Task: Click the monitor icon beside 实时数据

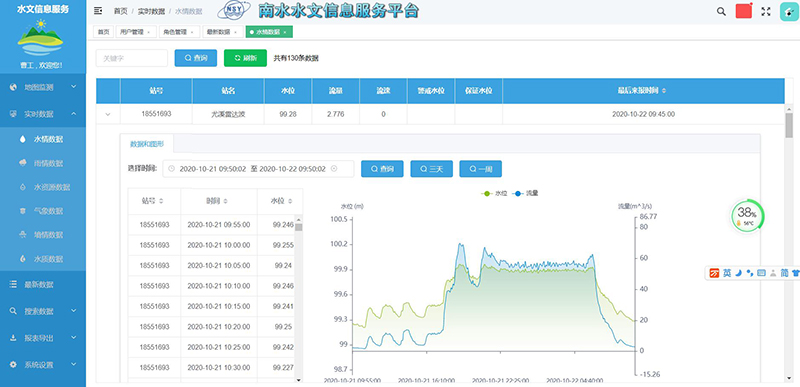Action: (13, 114)
